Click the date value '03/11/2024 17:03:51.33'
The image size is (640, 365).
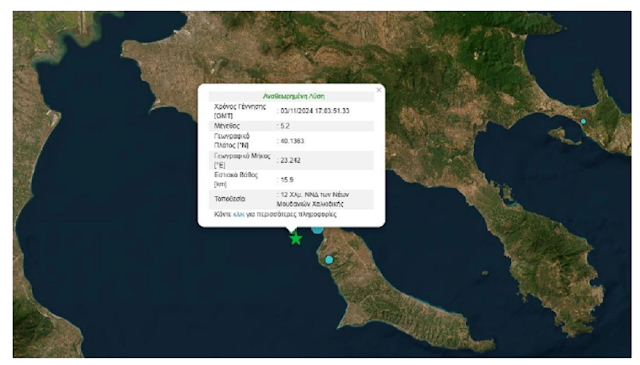(x=315, y=111)
